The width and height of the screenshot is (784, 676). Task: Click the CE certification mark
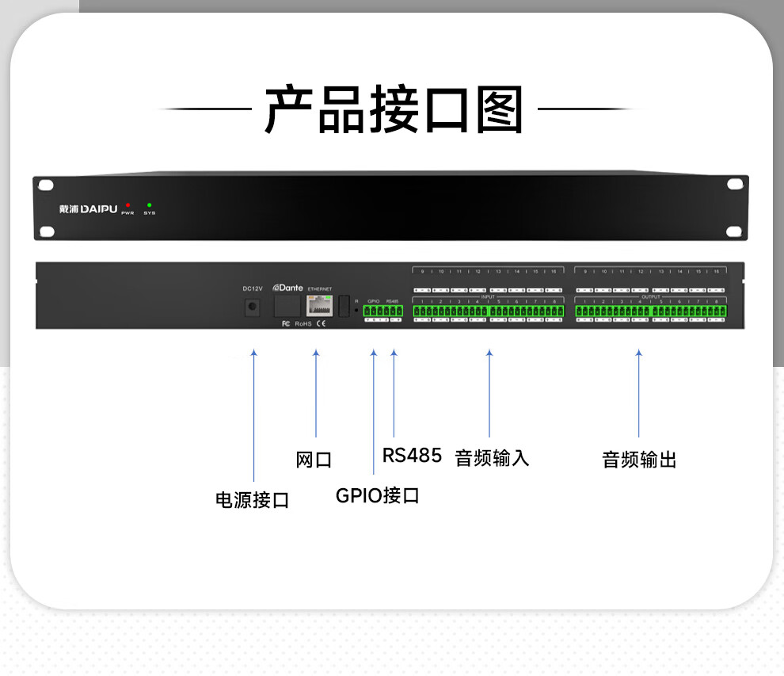[x=321, y=324]
